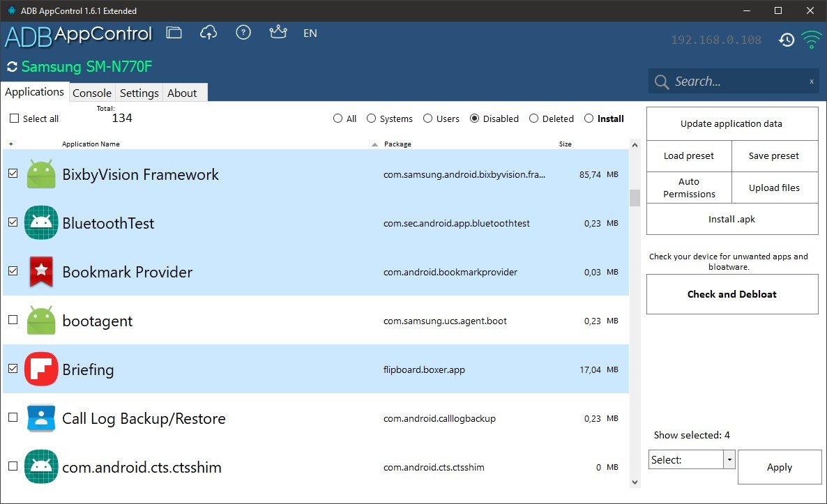
Task: Click package name flipboard.boxer.app
Action: [x=424, y=369]
